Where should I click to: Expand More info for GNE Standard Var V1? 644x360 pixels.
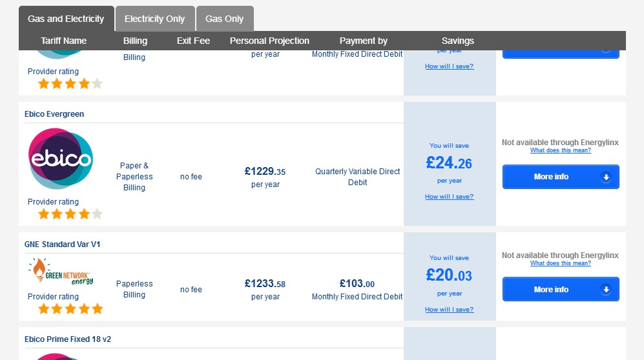point(560,290)
